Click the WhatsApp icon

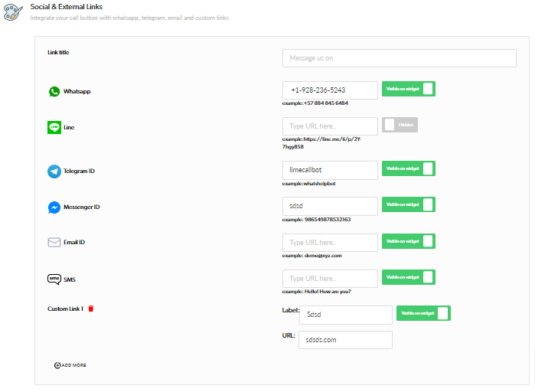pyautogui.click(x=54, y=91)
